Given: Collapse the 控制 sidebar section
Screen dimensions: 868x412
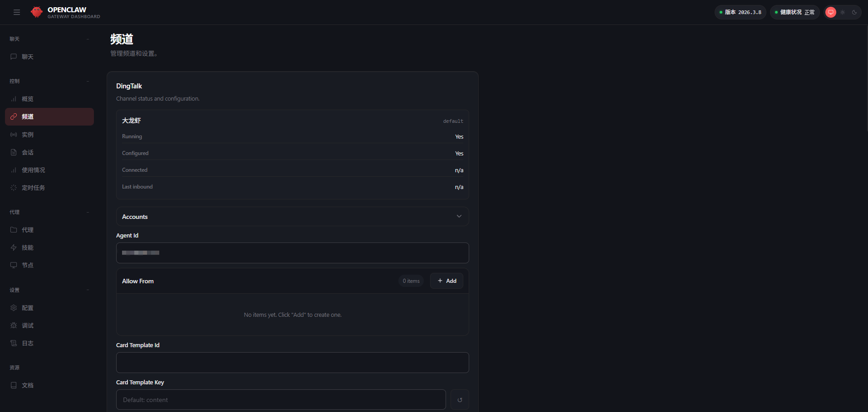Looking at the screenshot, I should [49, 81].
